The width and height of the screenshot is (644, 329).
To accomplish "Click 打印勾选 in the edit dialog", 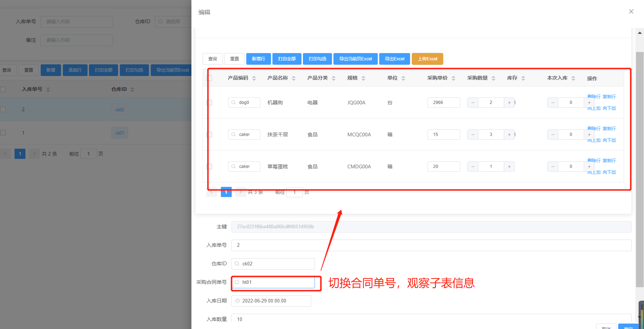I will (x=317, y=59).
